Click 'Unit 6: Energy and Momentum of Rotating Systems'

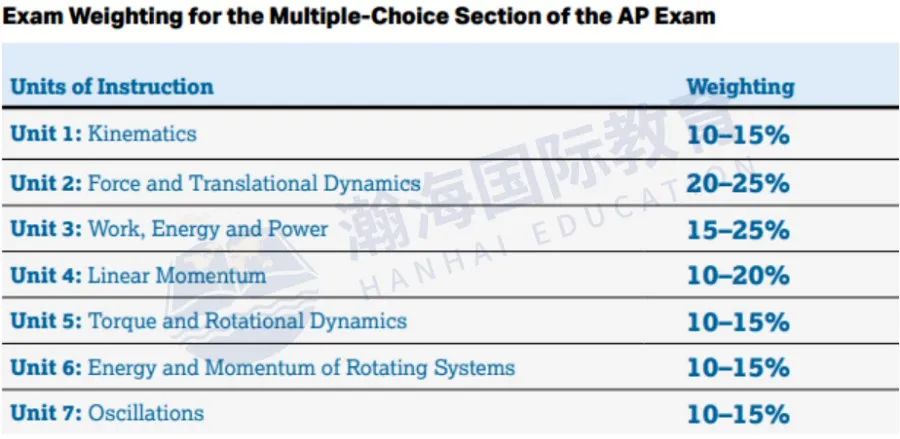263,367
